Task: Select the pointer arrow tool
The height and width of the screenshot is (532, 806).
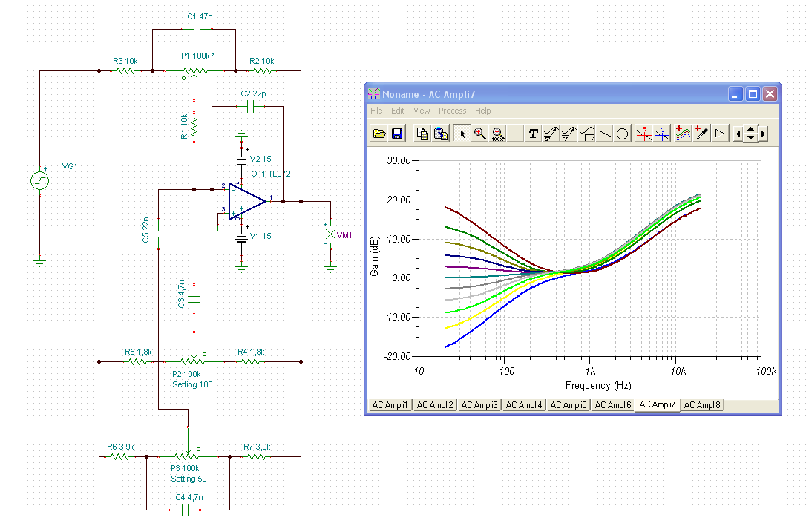Action: tap(462, 134)
